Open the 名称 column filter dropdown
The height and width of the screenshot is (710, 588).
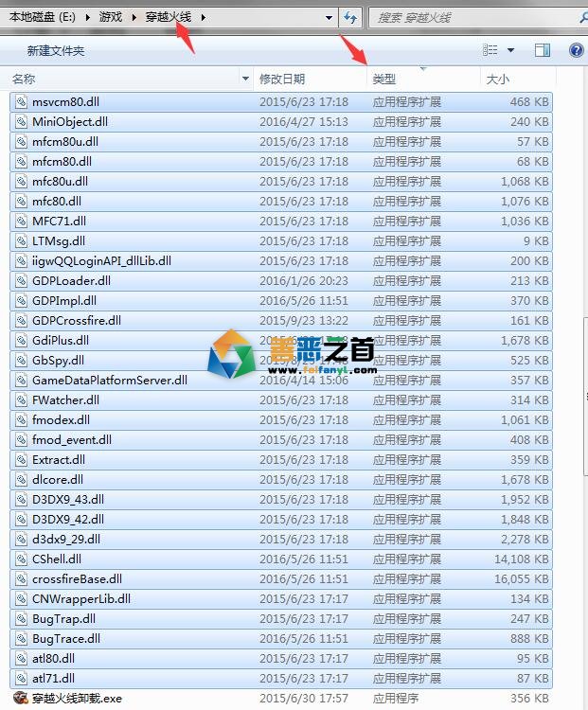coord(246,79)
